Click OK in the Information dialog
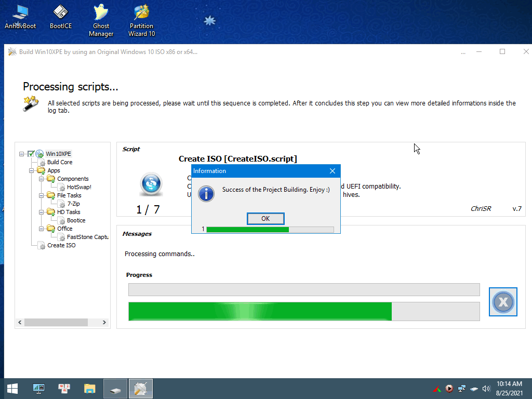532x399 pixels. 265,219
